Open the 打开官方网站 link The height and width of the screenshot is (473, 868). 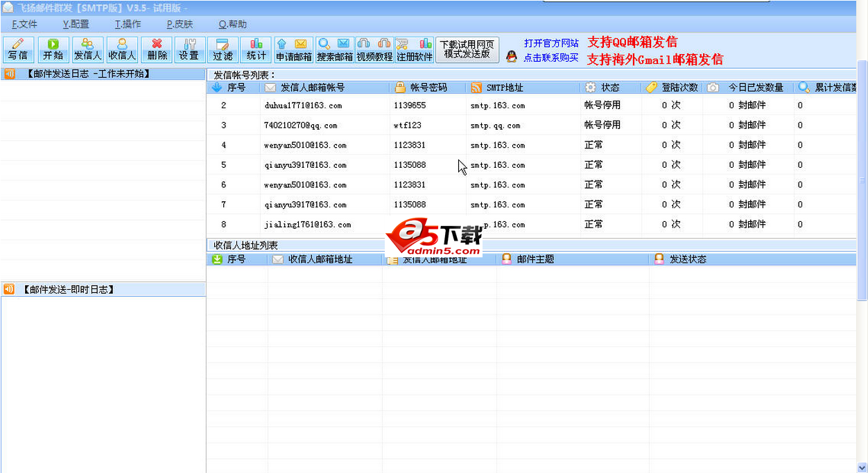(x=551, y=43)
